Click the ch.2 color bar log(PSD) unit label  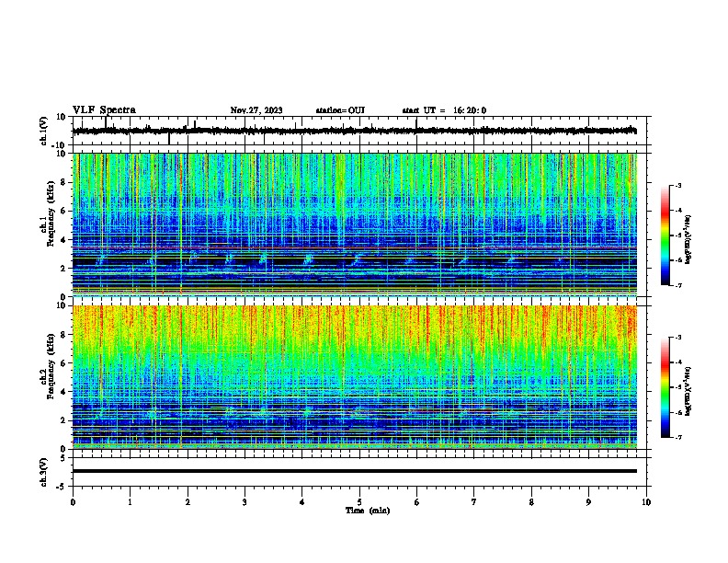tap(688, 391)
